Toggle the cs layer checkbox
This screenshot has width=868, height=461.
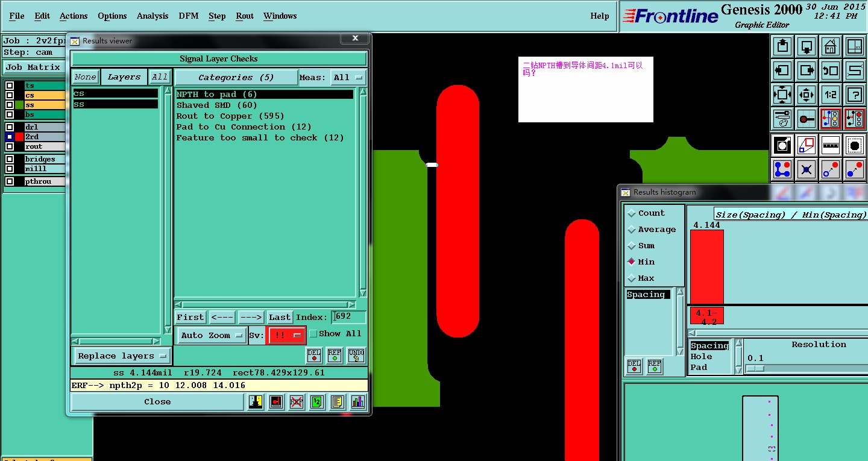point(10,95)
